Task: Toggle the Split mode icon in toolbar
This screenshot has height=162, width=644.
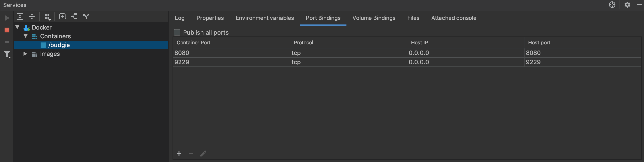Action: coord(74,17)
